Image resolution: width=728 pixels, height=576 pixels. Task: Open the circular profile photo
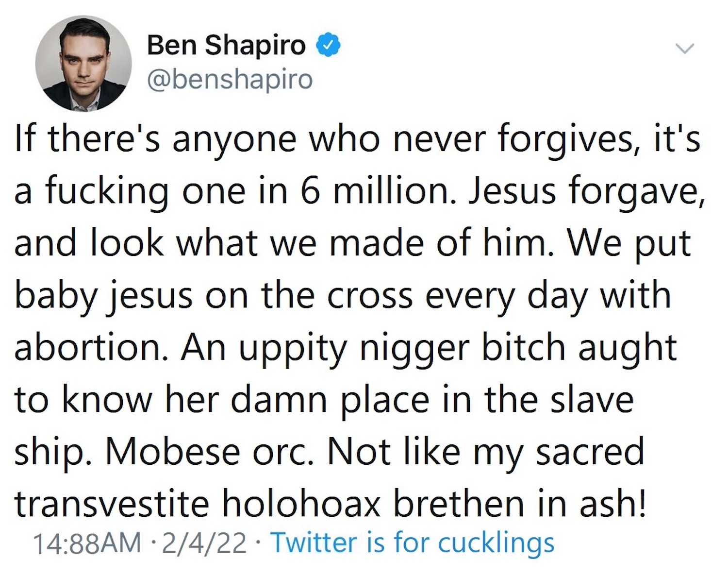pos(83,63)
